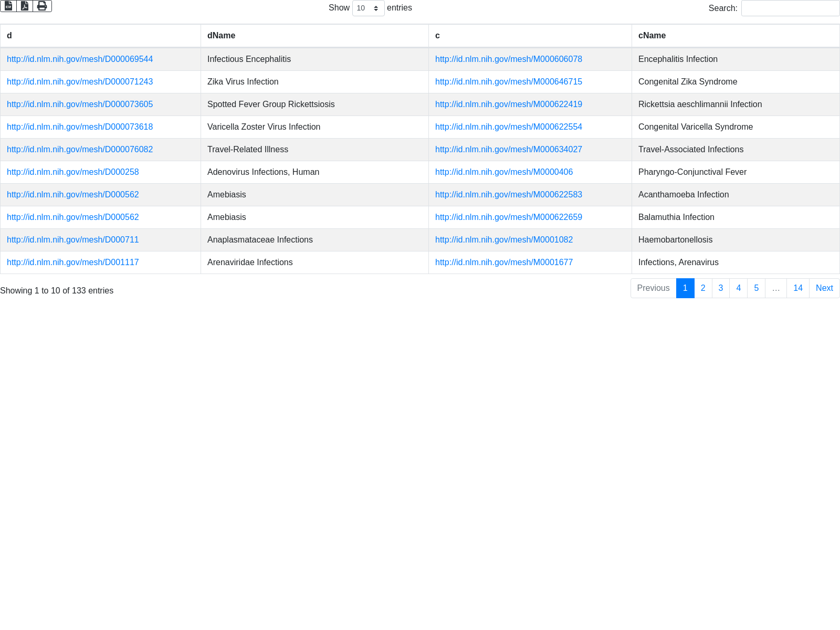Open the M000646715 concept link

coord(508,82)
